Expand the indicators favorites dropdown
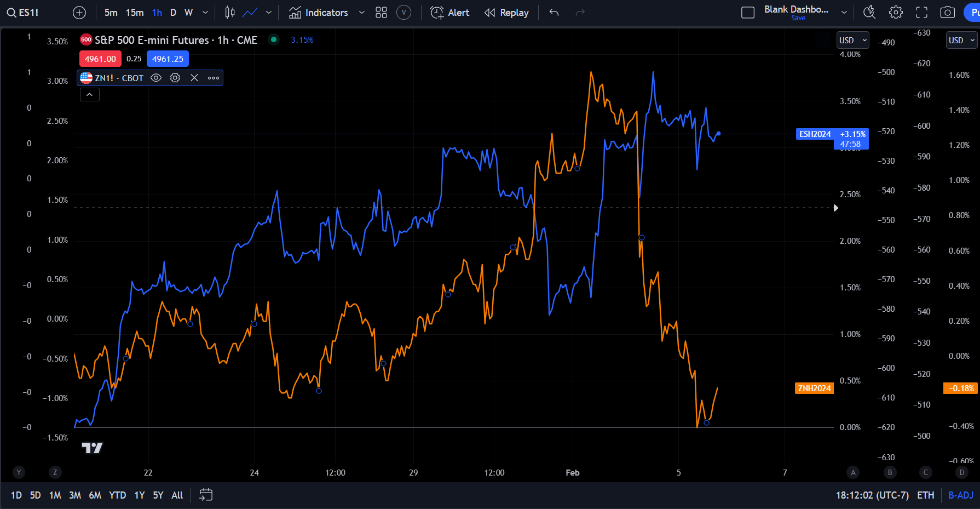Image resolution: width=980 pixels, height=509 pixels. 362,13
